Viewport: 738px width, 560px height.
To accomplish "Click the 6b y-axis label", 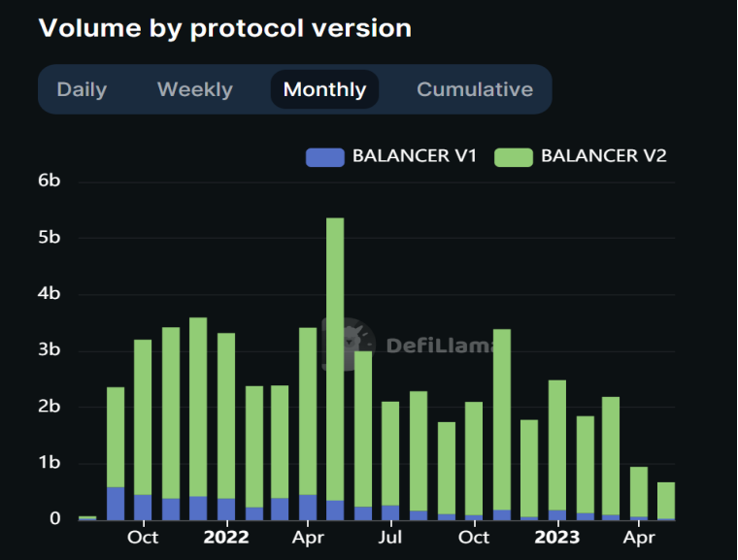I will click(50, 181).
